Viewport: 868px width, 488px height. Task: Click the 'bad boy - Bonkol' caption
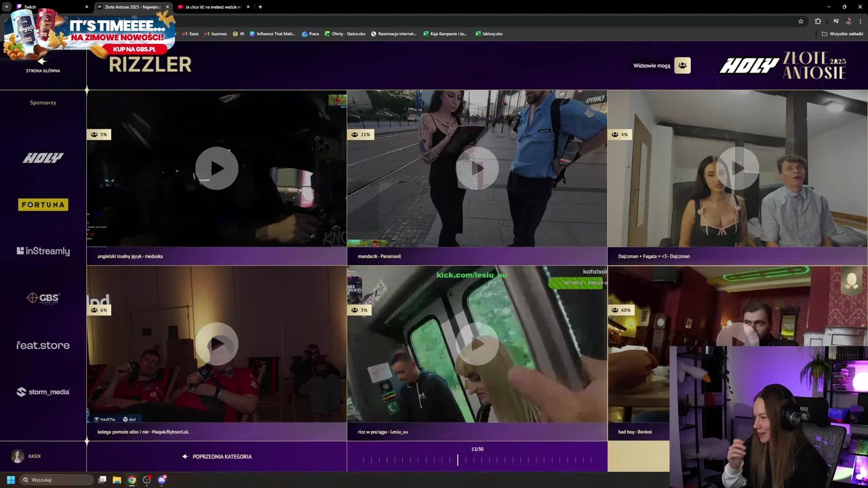(635, 432)
